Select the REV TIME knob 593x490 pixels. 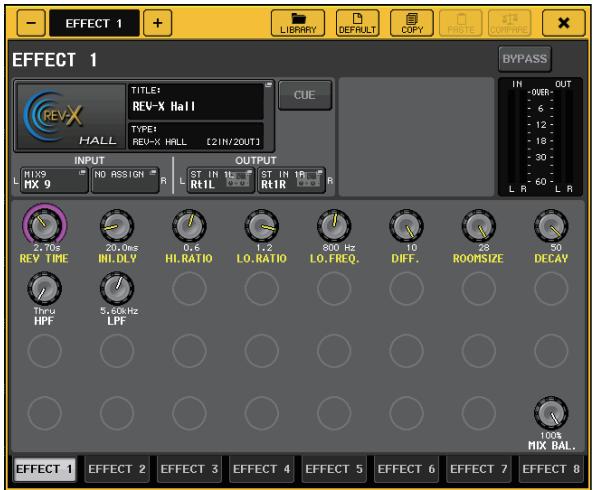tap(45, 225)
